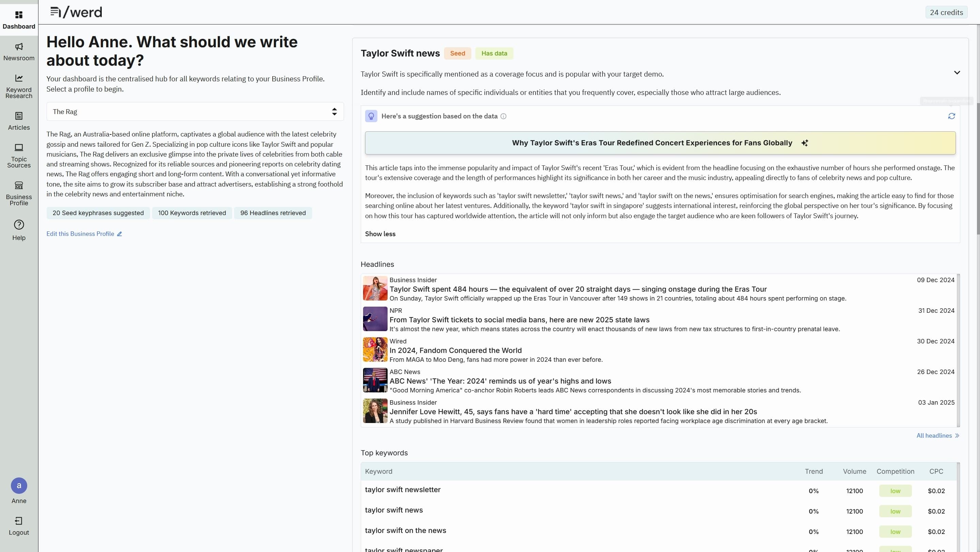Viewport: 980px width, 552px height.
Task: Sort by the Trend column header
Action: [x=814, y=471]
